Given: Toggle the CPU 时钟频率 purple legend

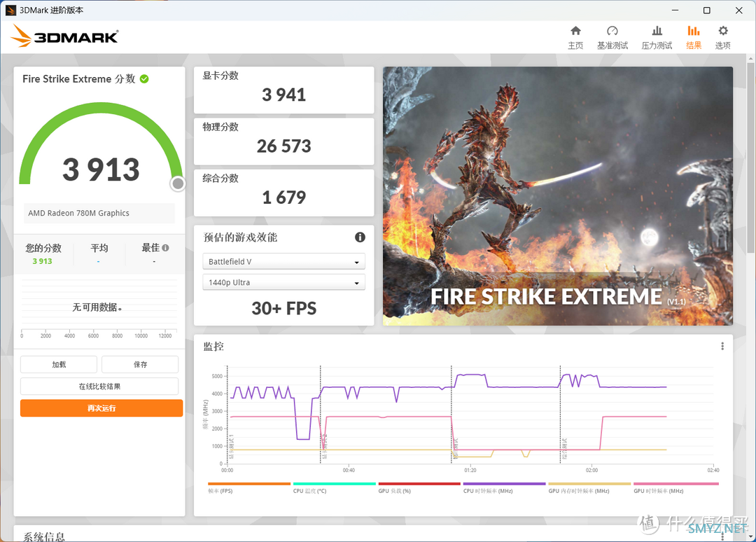Looking at the screenshot, I should [504, 487].
